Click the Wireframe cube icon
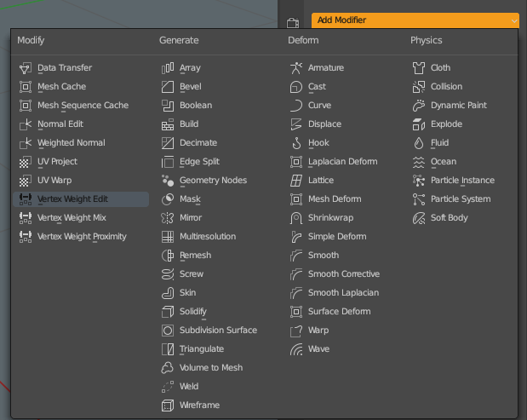527x420 pixels. 168,406
